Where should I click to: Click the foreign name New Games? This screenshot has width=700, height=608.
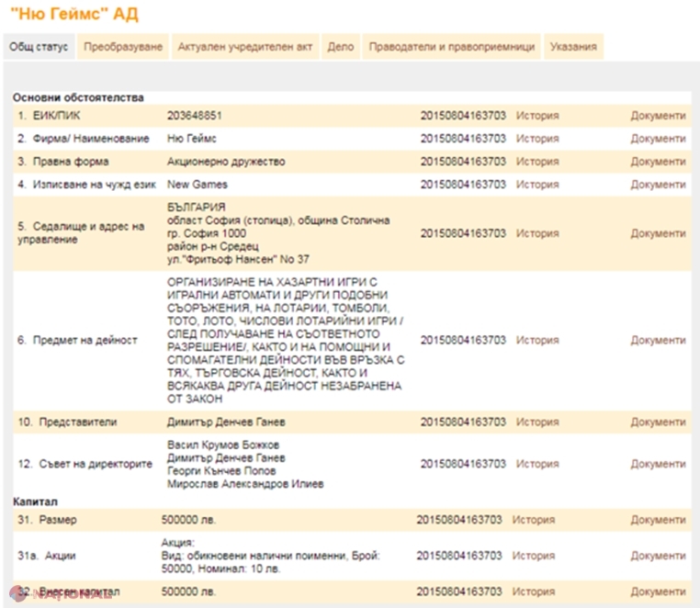pyautogui.click(x=198, y=185)
